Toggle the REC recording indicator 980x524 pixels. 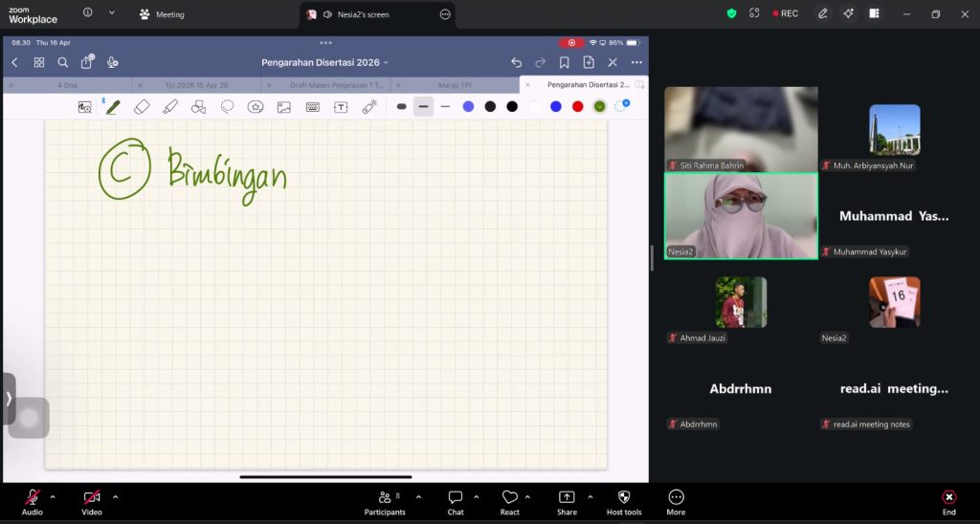pos(785,13)
